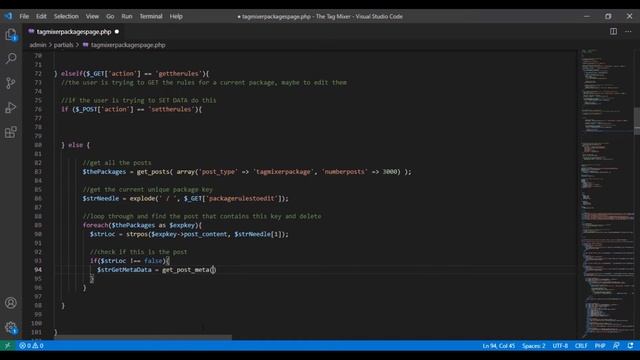The height and width of the screenshot is (360, 640).
Task: Click the $thePackages variable on line 83
Action: [x=104, y=171]
